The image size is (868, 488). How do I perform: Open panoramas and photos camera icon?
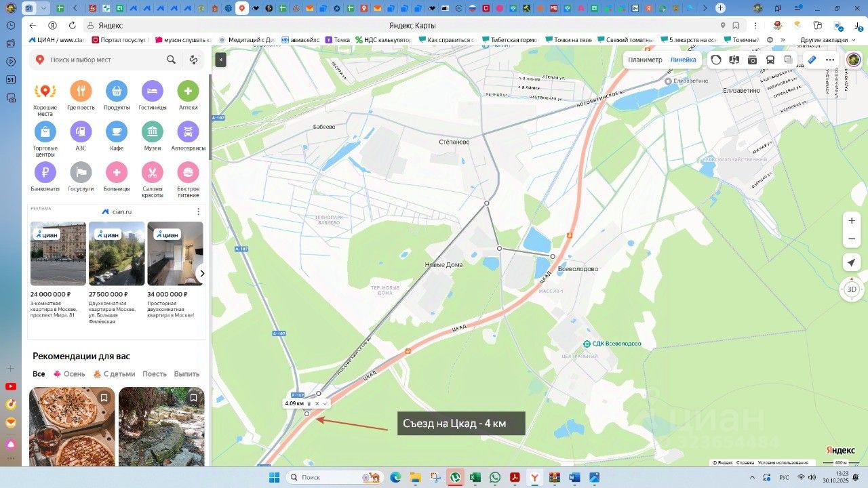click(x=752, y=60)
